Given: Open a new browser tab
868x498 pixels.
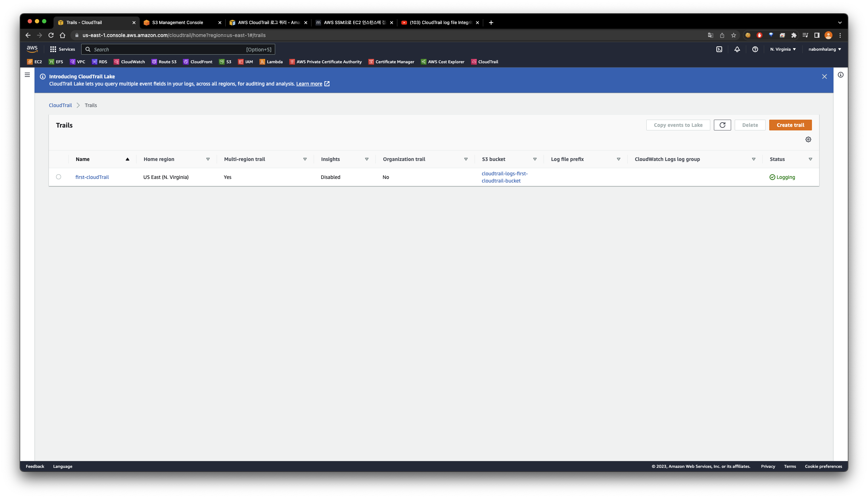Looking at the screenshot, I should (x=491, y=22).
